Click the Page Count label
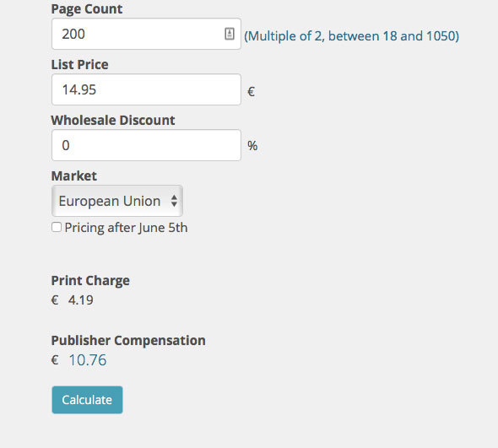The width and height of the screenshot is (498, 448). [87, 9]
